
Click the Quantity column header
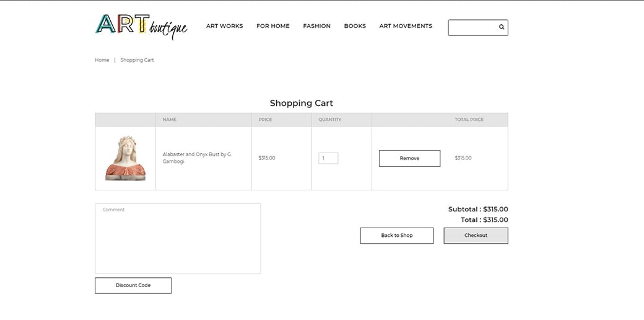pos(330,120)
